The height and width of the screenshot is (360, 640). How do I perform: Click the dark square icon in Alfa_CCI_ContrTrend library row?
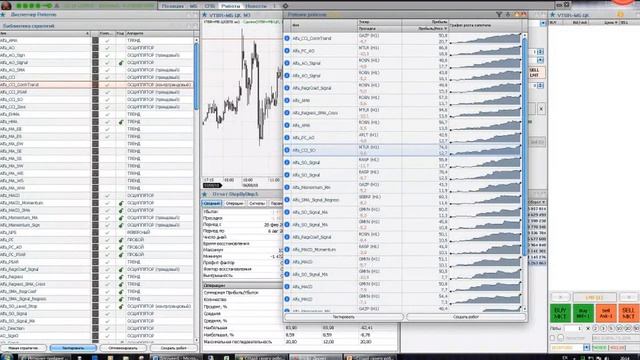96,85
